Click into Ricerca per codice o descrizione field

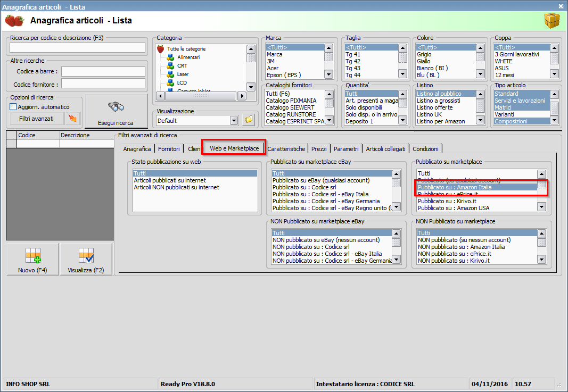(77, 47)
